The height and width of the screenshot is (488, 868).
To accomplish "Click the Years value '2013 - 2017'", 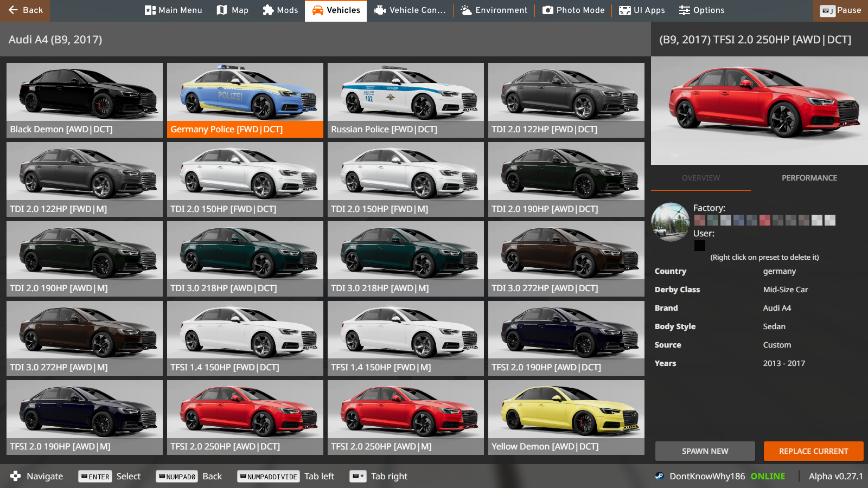I will [784, 363].
